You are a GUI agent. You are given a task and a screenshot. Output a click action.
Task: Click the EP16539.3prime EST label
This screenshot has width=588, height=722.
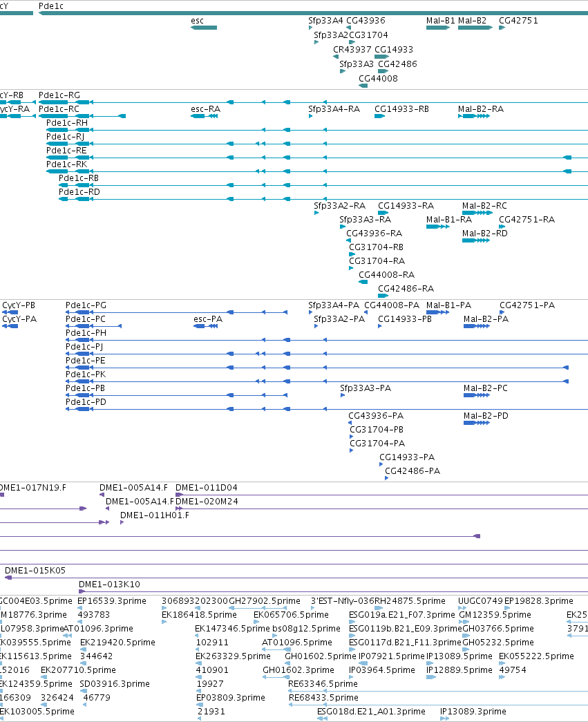(x=112, y=601)
